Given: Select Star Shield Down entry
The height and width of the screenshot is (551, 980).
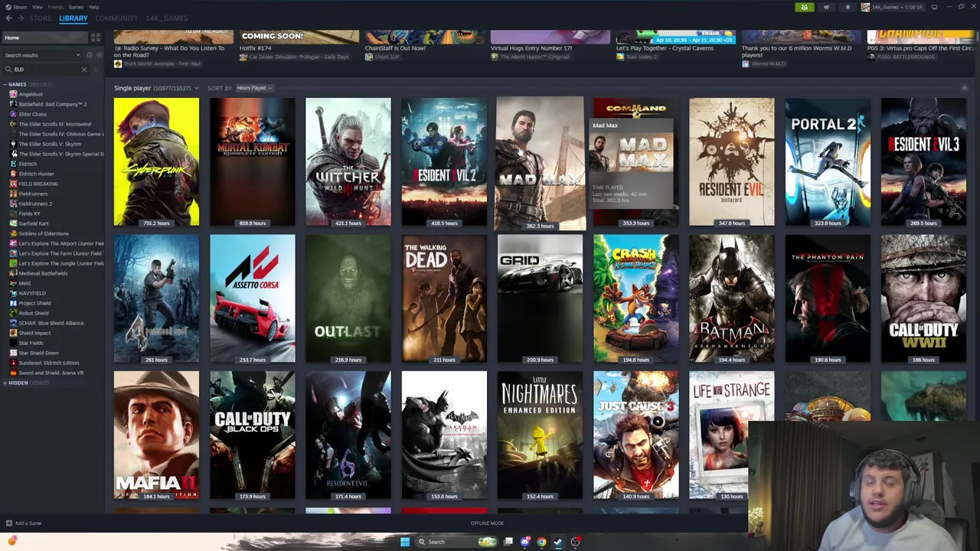Looking at the screenshot, I should click(38, 353).
